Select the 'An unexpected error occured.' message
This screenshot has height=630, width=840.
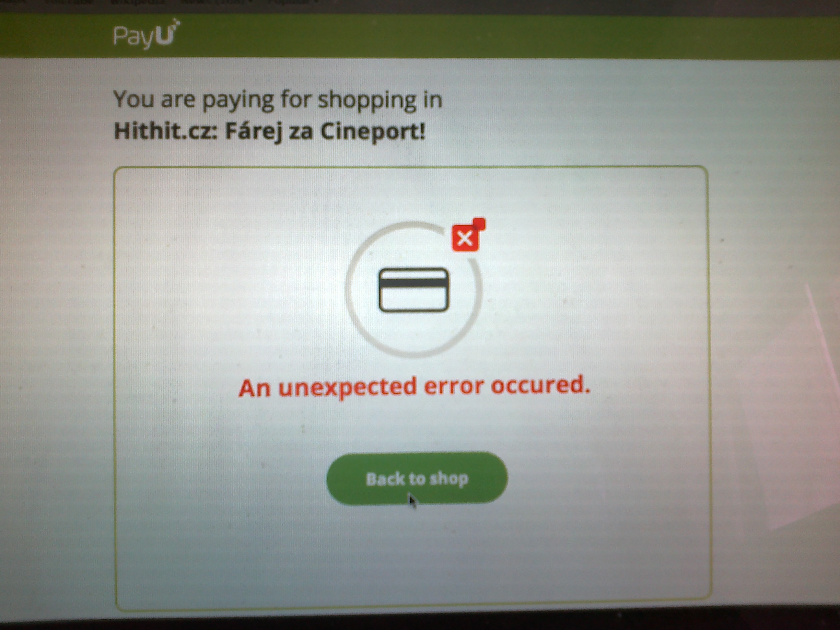click(x=414, y=387)
